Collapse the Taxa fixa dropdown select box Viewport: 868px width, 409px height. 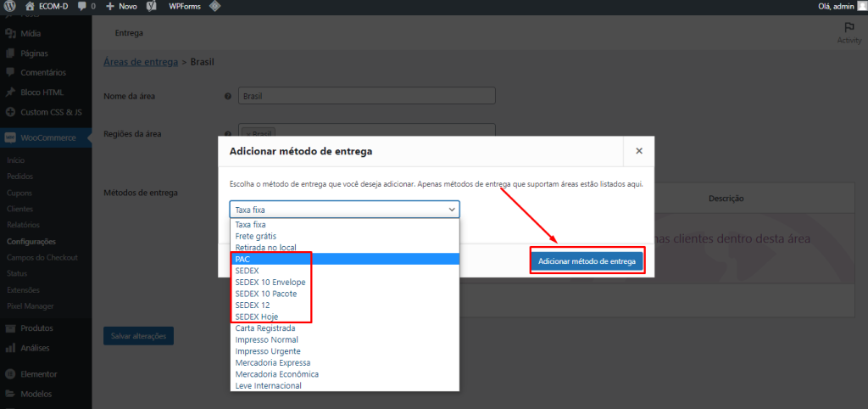[x=344, y=210]
